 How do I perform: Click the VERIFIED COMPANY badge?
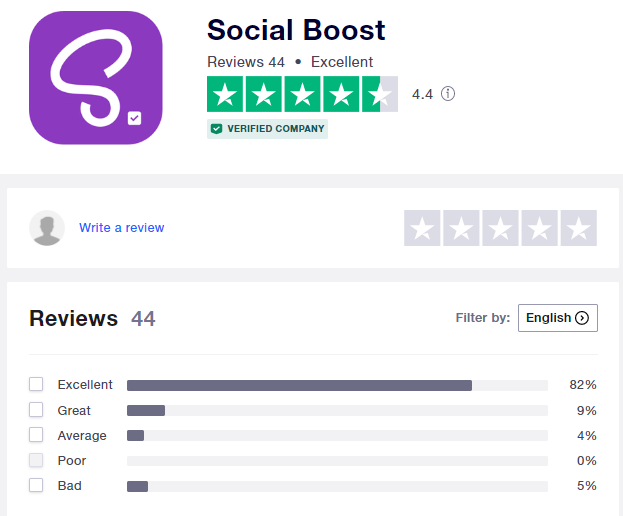(x=267, y=129)
